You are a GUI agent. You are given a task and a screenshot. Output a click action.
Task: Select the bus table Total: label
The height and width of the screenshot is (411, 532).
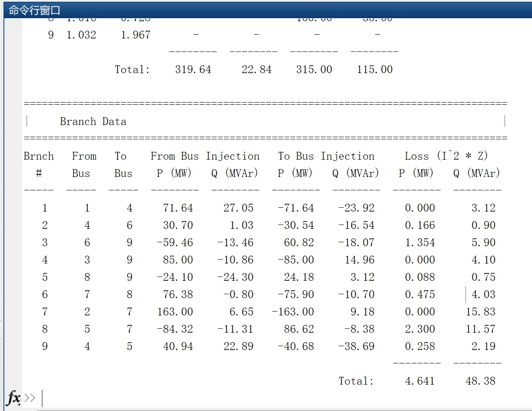tap(132, 70)
